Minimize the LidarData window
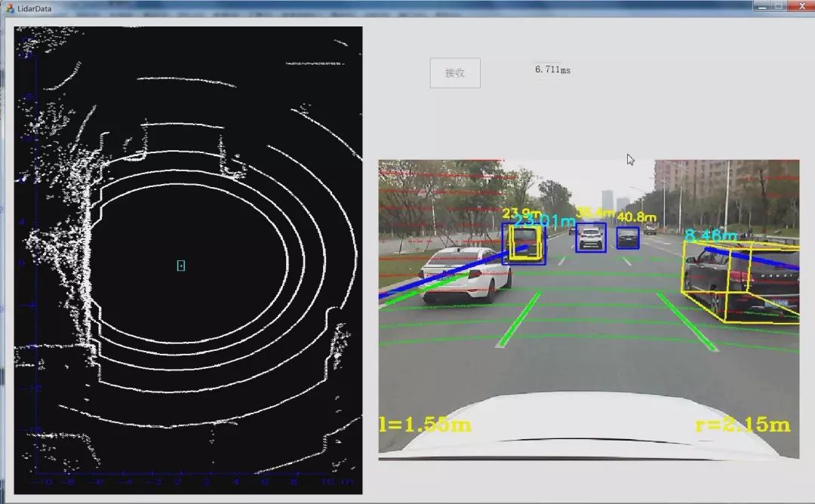The image size is (815, 504). point(762,5)
